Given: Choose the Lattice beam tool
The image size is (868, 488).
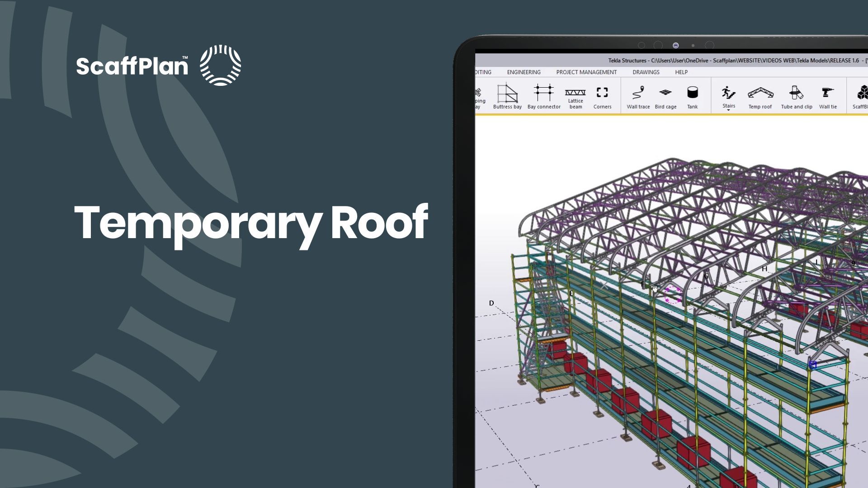Looking at the screenshot, I should pos(576,98).
